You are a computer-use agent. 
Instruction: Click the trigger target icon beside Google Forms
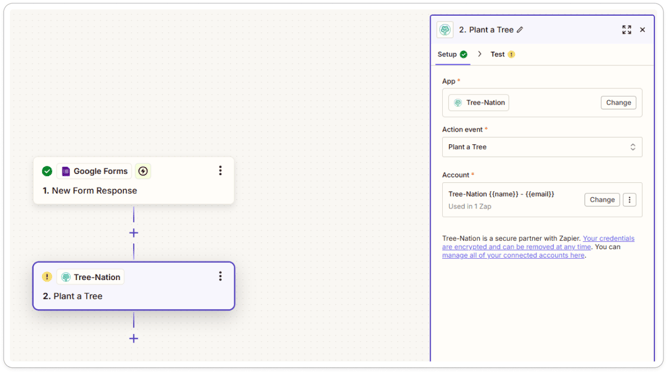tap(143, 171)
